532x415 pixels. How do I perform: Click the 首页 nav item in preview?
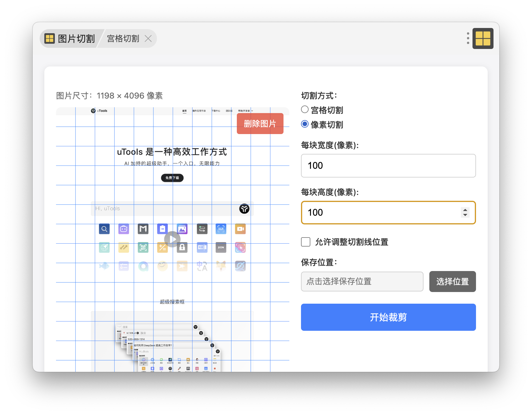pyautogui.click(x=184, y=111)
